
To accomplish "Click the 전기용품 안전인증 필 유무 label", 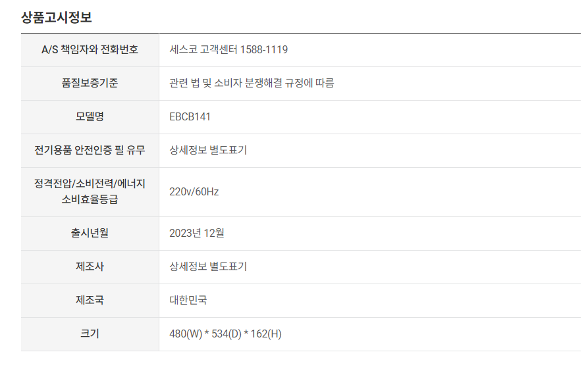I will [x=90, y=150].
